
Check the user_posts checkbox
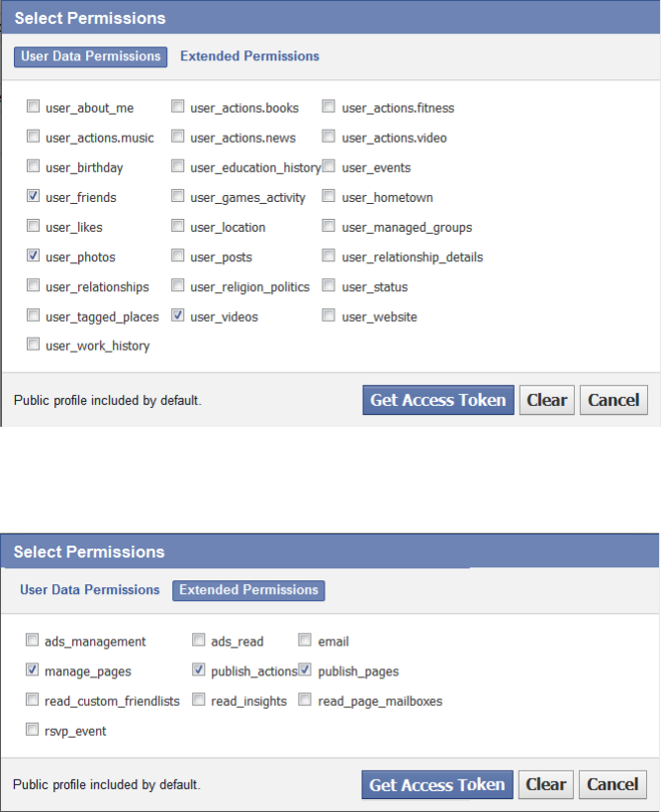(178, 256)
